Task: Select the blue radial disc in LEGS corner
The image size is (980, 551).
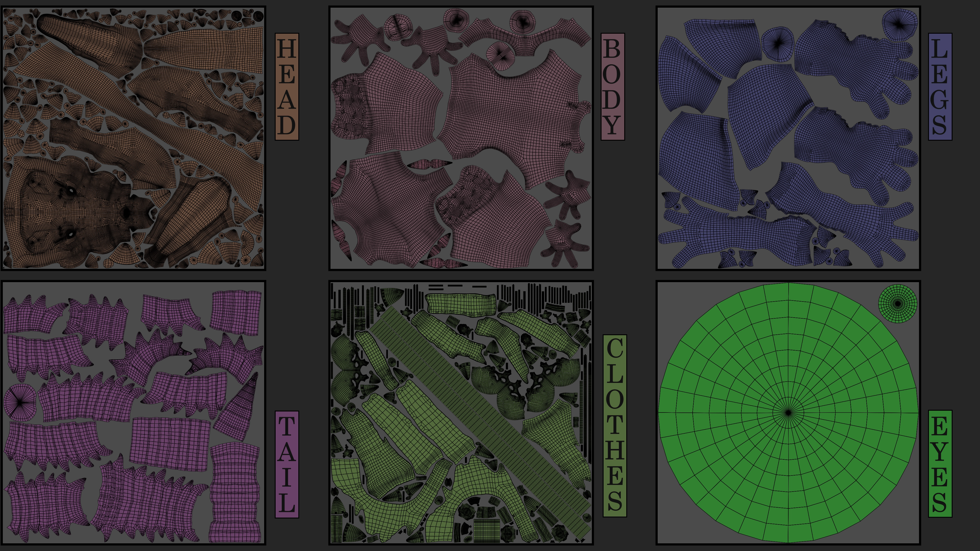Action: point(899,25)
